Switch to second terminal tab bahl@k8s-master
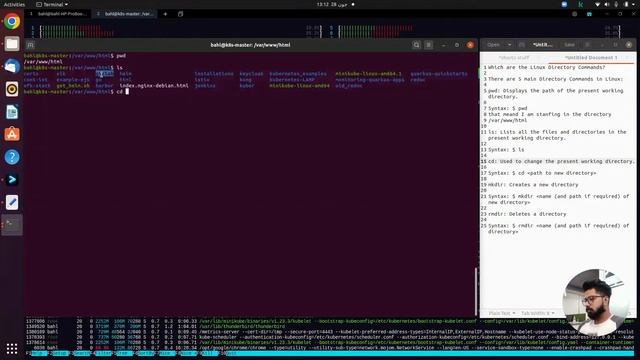The width and height of the screenshot is (640, 360). click(x=125, y=14)
